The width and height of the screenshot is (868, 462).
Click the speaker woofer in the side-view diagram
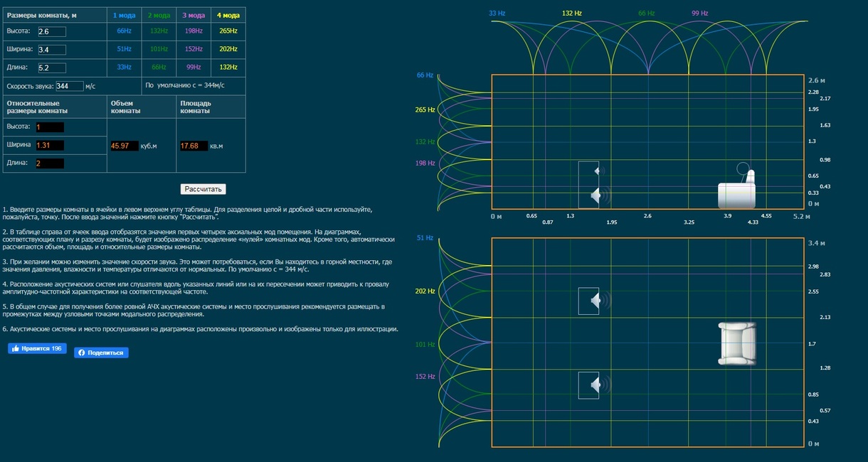(595, 195)
